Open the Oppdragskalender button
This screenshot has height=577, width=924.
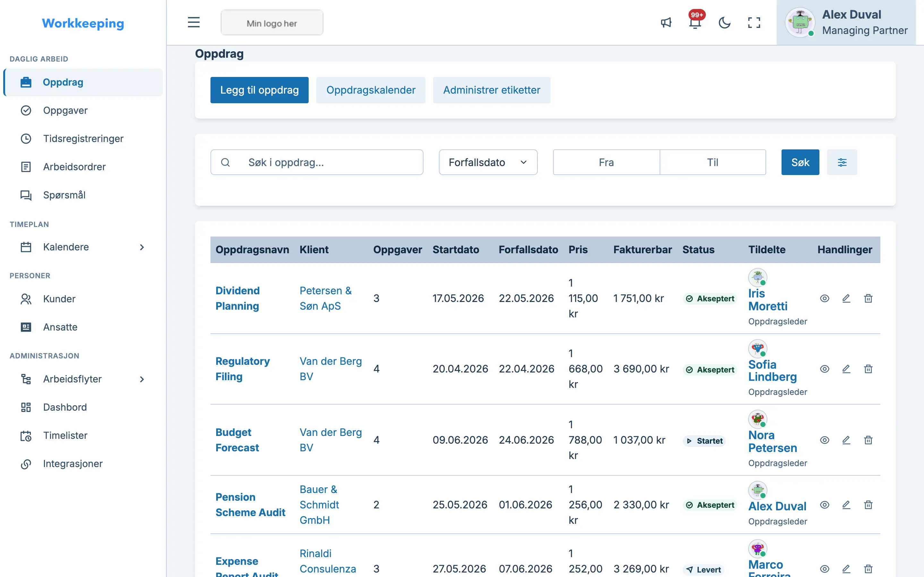(x=371, y=90)
